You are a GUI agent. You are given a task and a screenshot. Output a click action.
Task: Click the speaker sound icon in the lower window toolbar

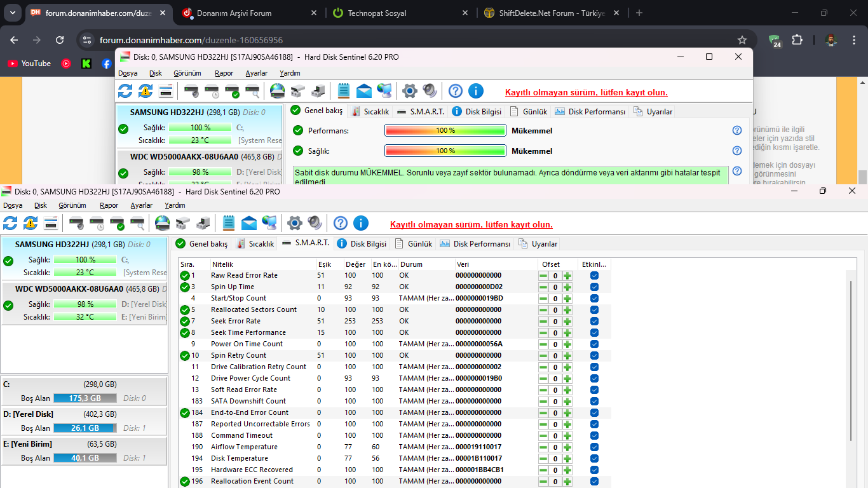point(315,223)
